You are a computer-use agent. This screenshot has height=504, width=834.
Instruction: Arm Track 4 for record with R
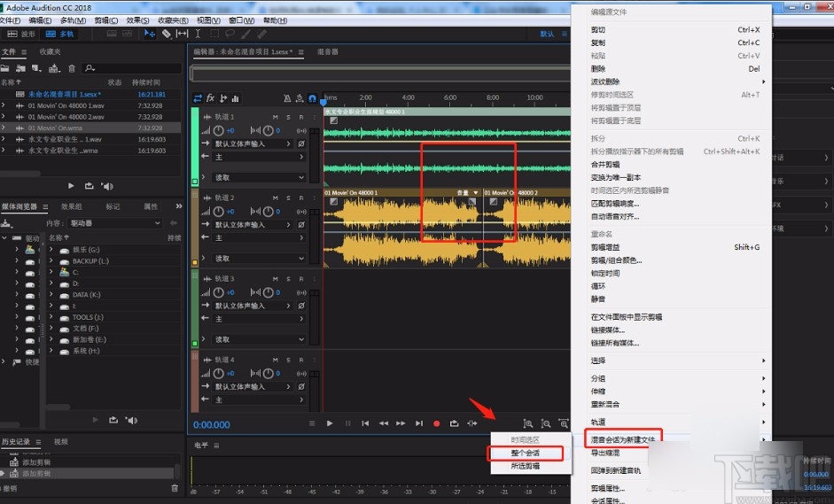pyautogui.click(x=301, y=360)
